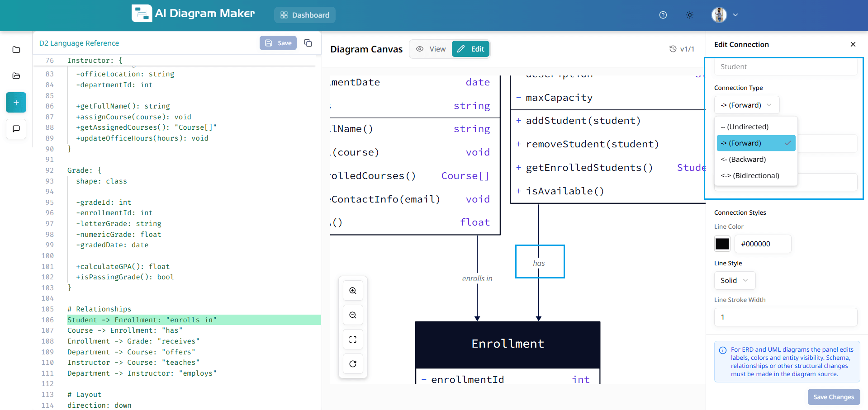Open the version history icon next to v1/1
868x410 pixels.
pyautogui.click(x=673, y=49)
